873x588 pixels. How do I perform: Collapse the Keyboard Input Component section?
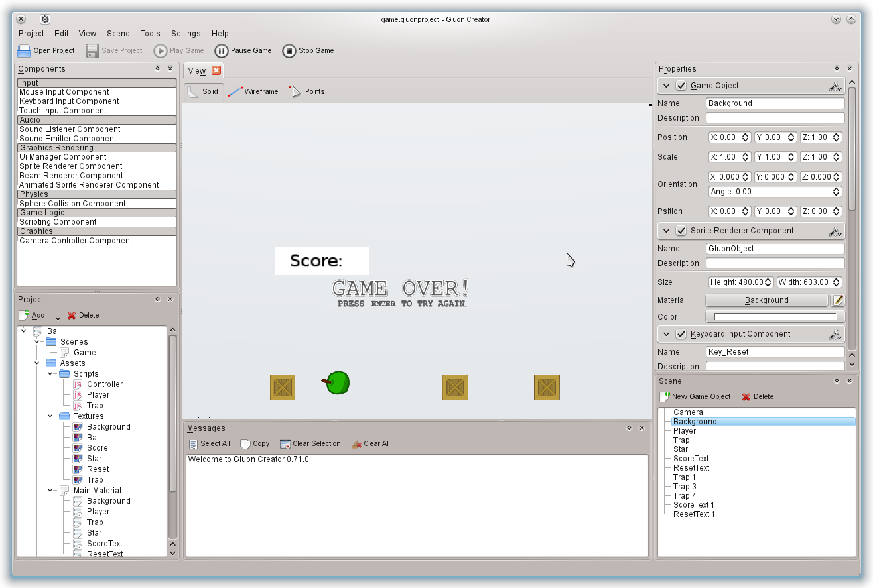point(666,334)
